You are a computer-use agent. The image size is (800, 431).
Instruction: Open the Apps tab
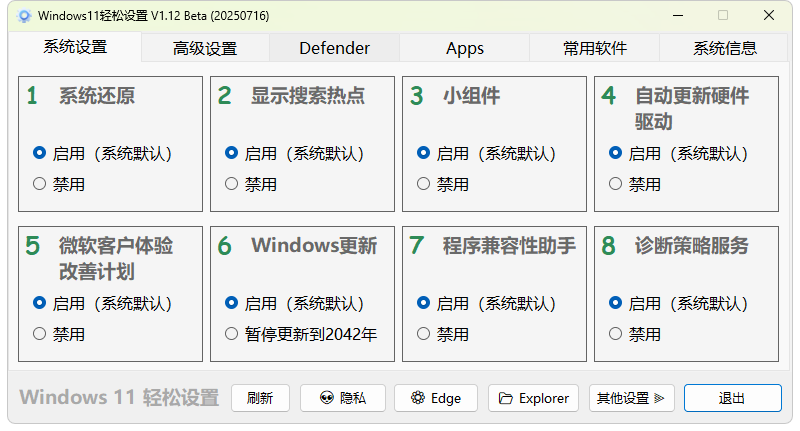[x=464, y=48]
